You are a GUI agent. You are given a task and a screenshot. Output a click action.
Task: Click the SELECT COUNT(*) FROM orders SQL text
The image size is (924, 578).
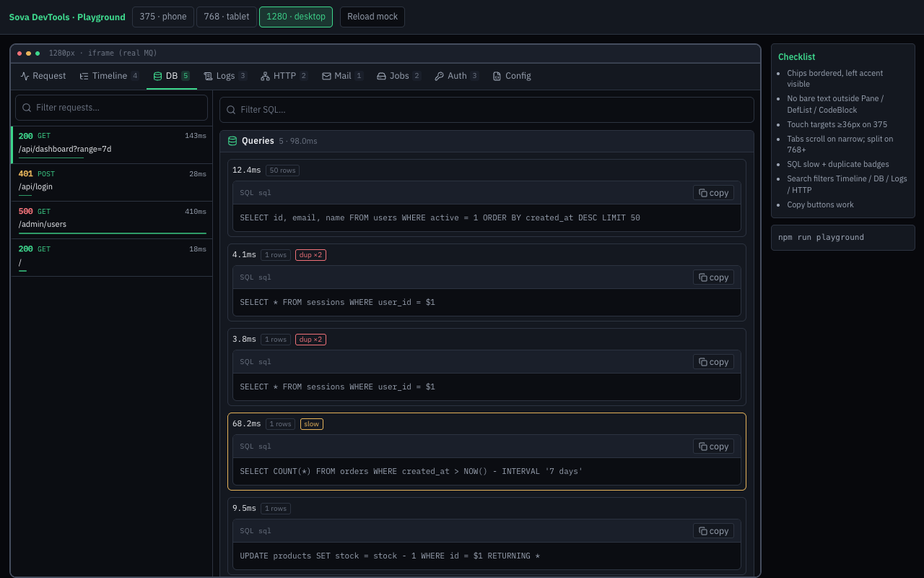click(x=411, y=471)
